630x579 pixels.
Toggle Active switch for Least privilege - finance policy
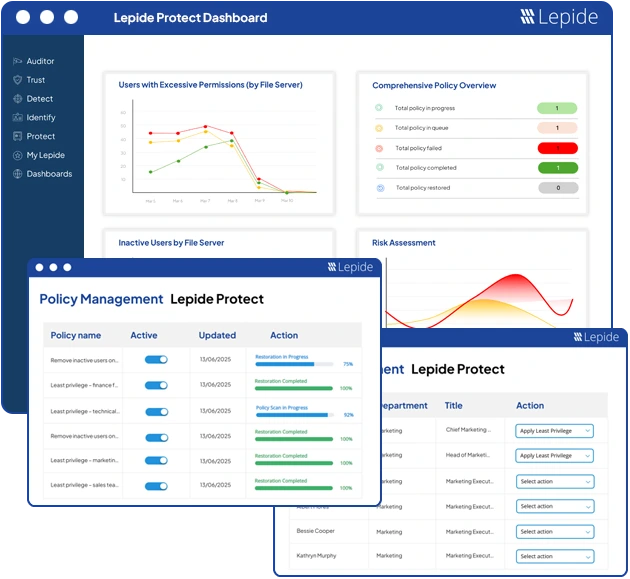[156, 385]
